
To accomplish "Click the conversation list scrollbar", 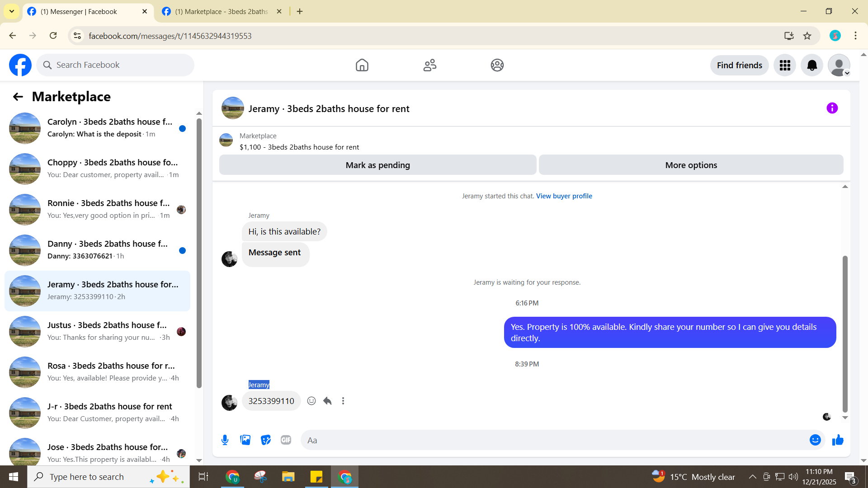I will 199,253.
